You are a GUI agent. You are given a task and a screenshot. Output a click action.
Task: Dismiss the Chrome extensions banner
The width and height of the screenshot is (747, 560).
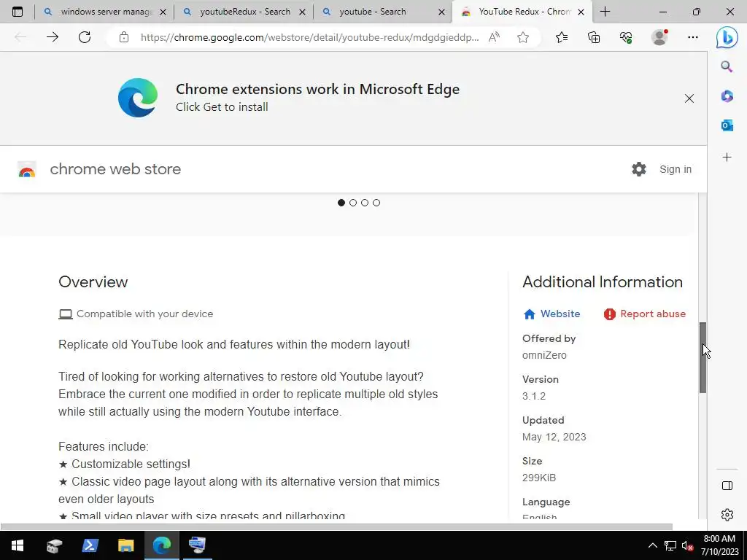tap(689, 98)
